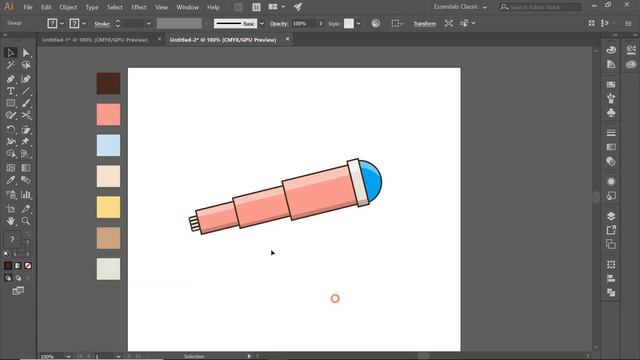Click the Change Screen Mode button

click(18, 291)
